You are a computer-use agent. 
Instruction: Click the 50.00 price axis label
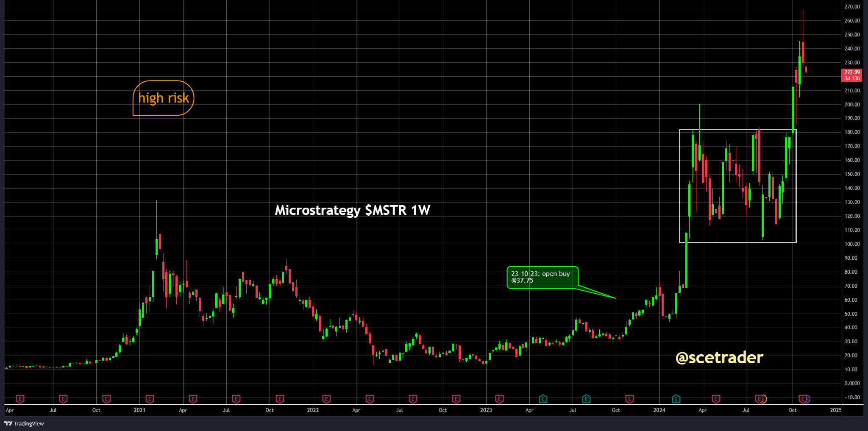tap(851, 314)
